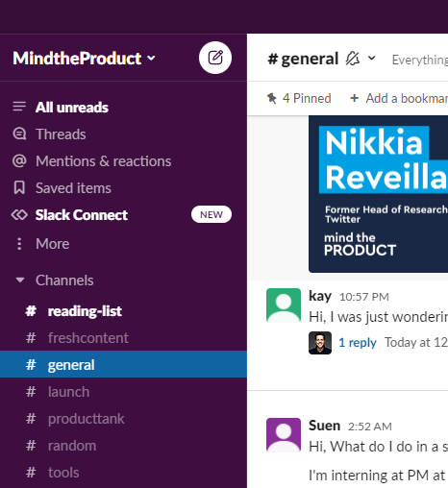Click the compose new message icon

coord(215,58)
